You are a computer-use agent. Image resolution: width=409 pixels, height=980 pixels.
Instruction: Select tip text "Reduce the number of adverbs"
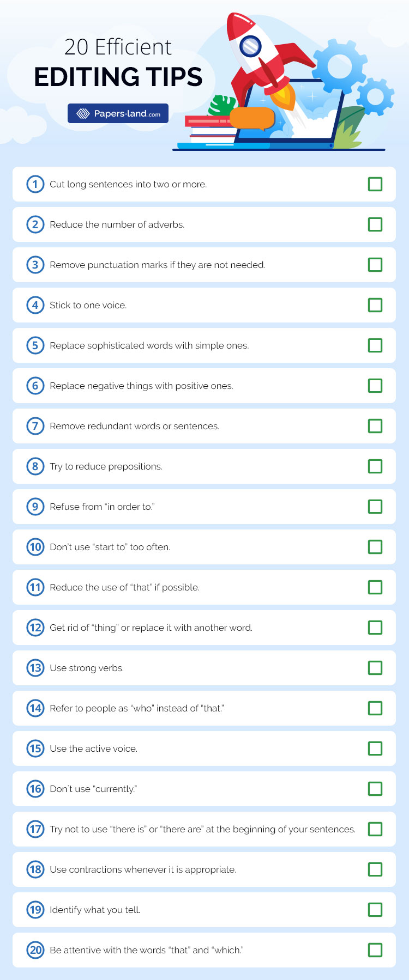coord(117,224)
